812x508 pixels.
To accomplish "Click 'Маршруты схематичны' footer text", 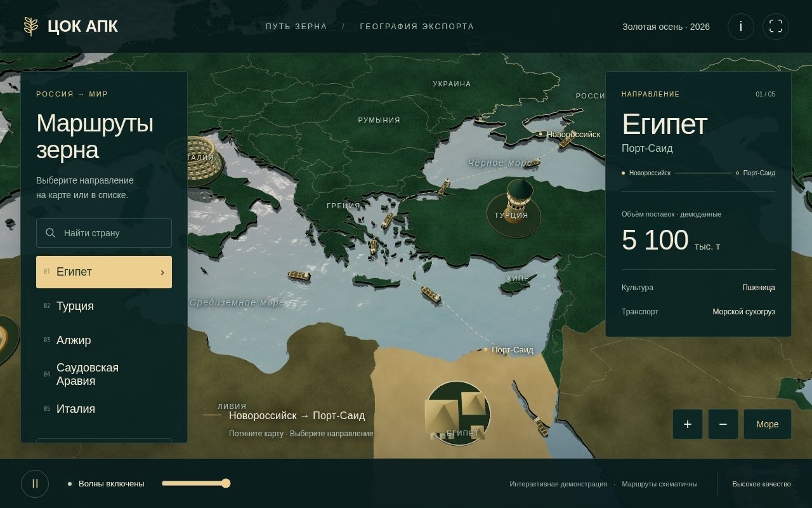I will (x=660, y=484).
